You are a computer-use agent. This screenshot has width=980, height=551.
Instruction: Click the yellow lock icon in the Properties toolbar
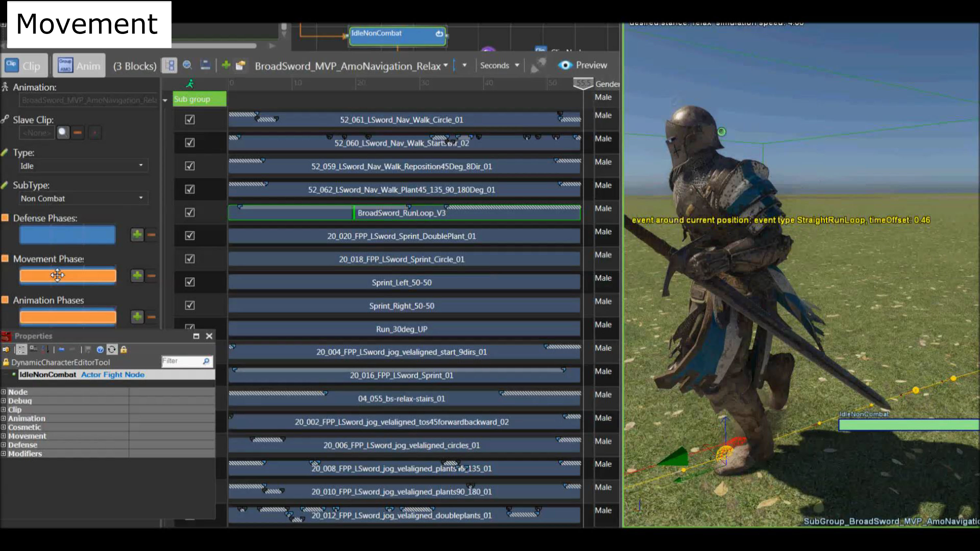click(123, 350)
